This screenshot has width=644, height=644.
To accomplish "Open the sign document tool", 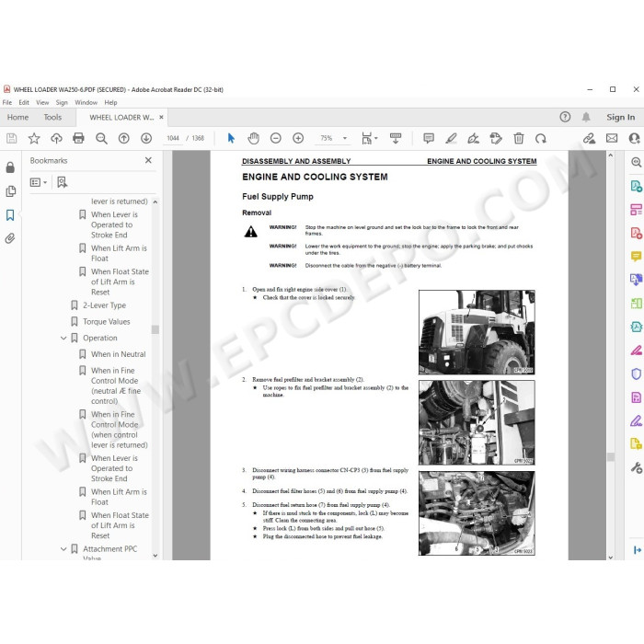I will [x=473, y=138].
